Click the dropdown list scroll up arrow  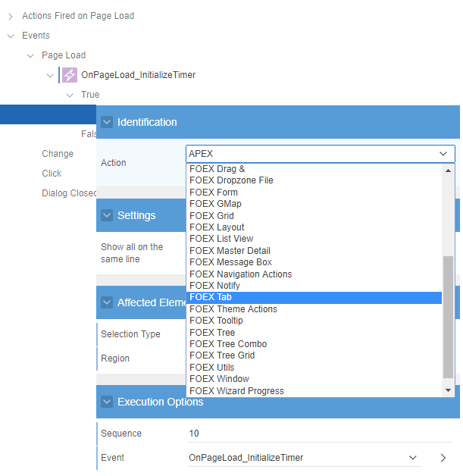tap(448, 171)
